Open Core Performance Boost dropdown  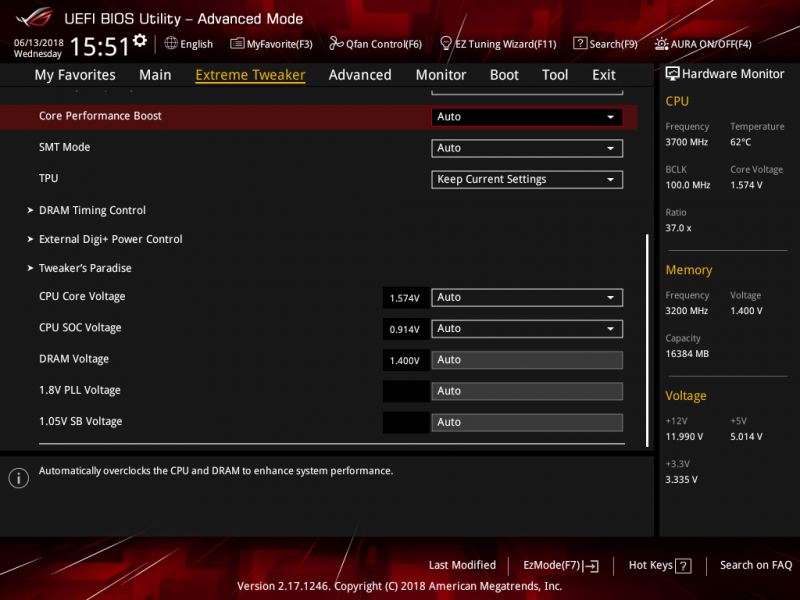tap(527, 117)
